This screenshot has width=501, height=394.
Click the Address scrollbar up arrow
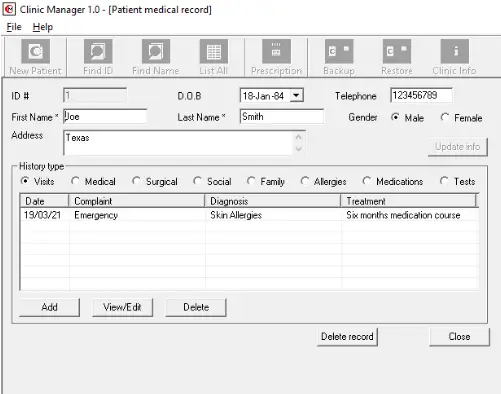pyautogui.click(x=299, y=137)
